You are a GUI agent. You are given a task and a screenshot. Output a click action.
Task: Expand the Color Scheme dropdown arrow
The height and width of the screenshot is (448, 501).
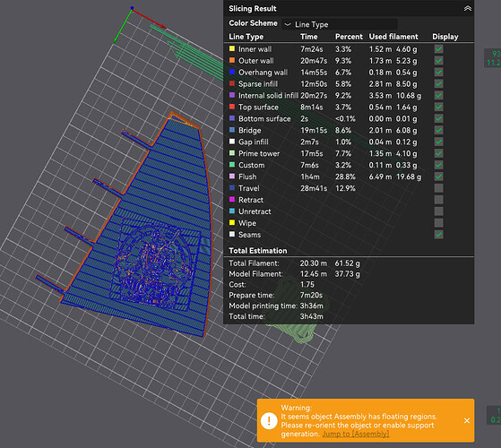[288, 24]
